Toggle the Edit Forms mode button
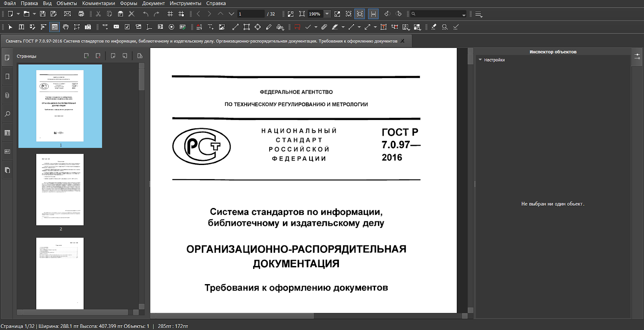Image resolution: width=644 pixels, height=330 pixels. pyautogui.click(x=55, y=27)
